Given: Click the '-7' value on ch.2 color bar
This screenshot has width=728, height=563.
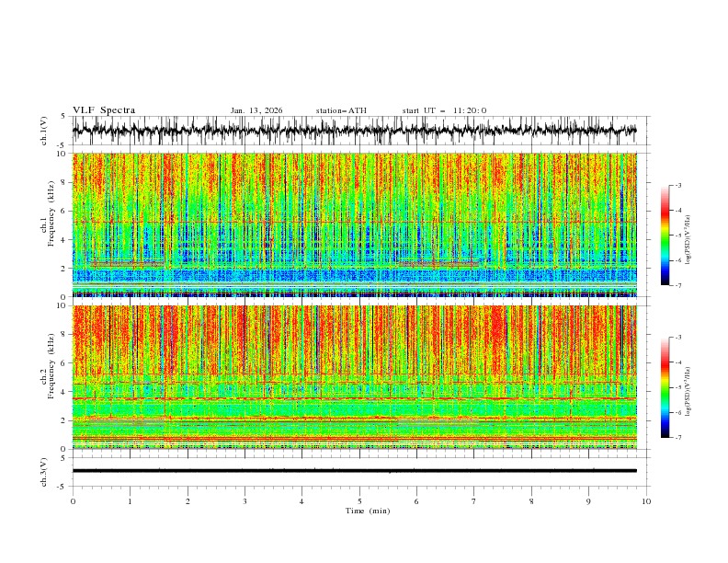Looking at the screenshot, I should click(x=677, y=437).
